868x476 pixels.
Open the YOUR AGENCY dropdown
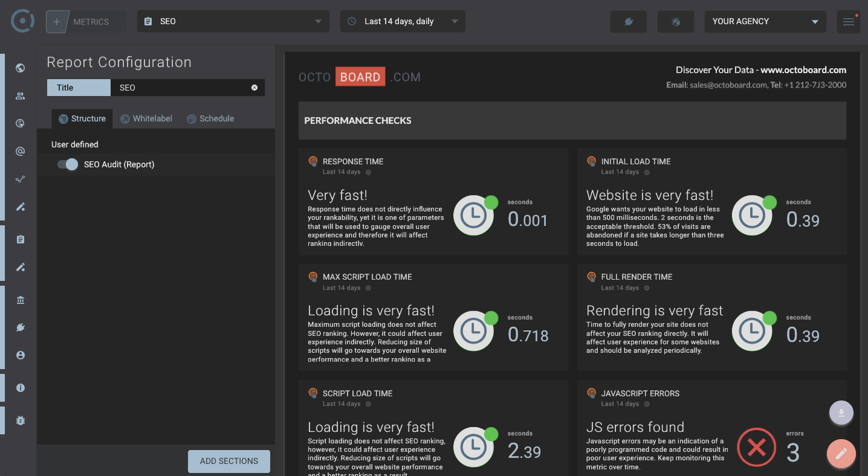point(765,21)
